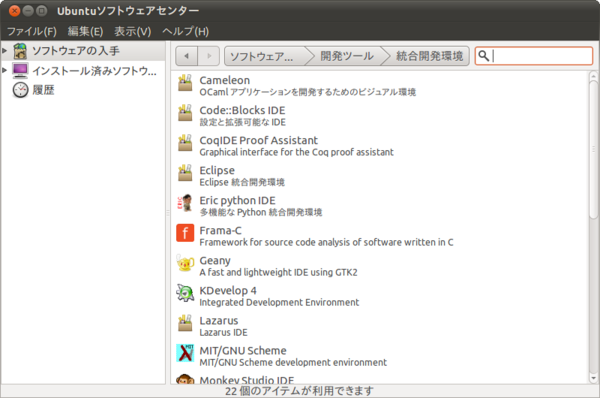Click the CoqIDE Proof Assistant icon
The image size is (600, 398).
[185, 143]
